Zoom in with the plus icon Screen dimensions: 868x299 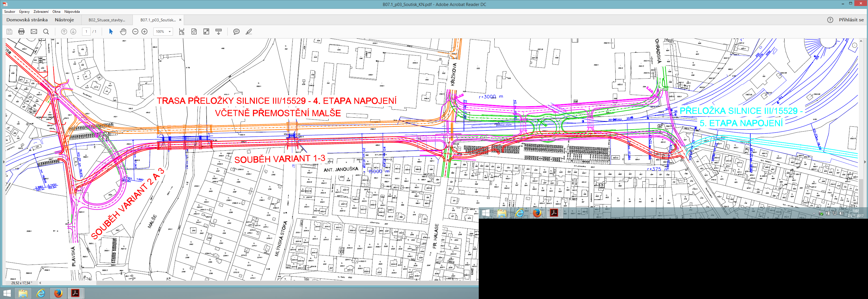pyautogui.click(x=144, y=32)
